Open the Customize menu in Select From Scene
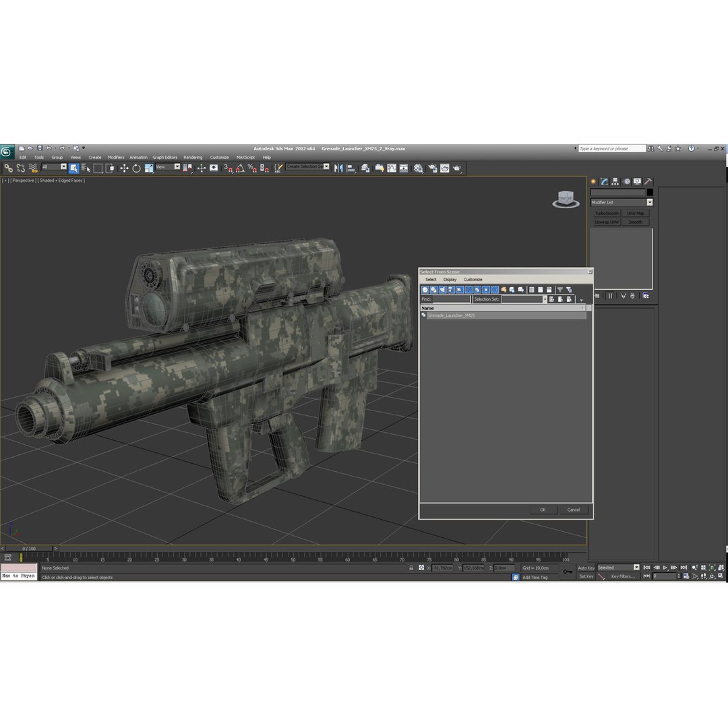 click(x=473, y=280)
